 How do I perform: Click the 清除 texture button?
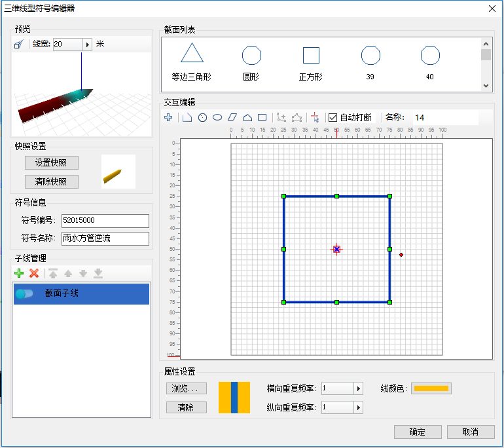187,408
